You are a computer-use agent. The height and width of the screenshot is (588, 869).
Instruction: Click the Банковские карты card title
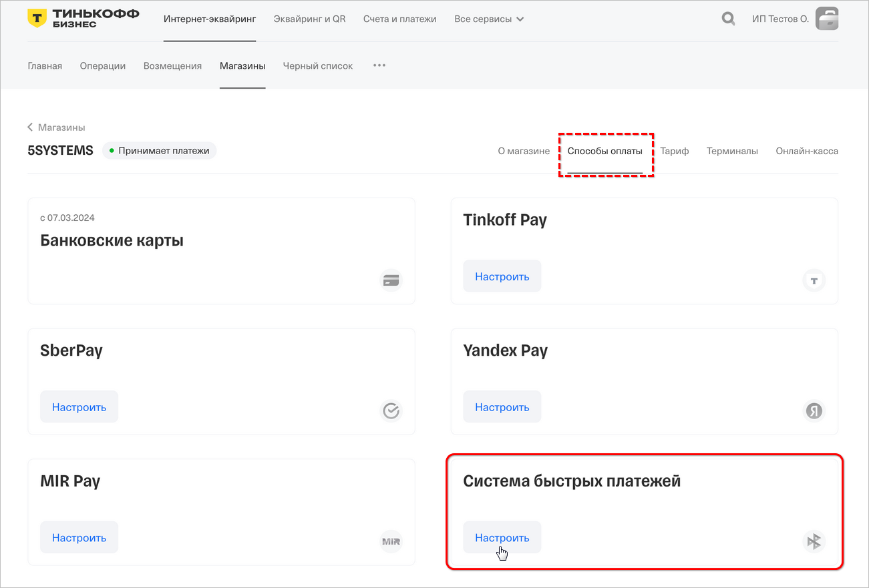(x=112, y=240)
